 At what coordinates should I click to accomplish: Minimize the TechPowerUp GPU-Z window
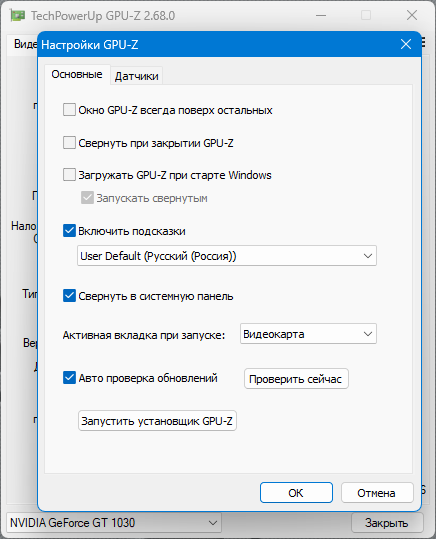click(x=321, y=15)
